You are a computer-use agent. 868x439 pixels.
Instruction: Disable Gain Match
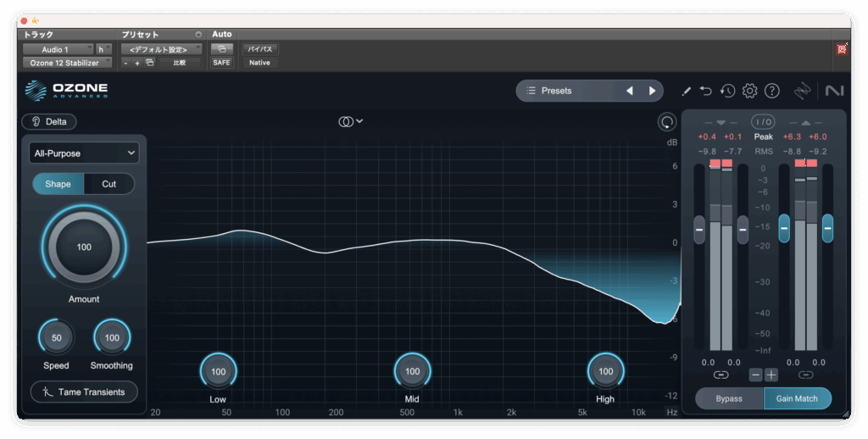pyautogui.click(x=797, y=398)
